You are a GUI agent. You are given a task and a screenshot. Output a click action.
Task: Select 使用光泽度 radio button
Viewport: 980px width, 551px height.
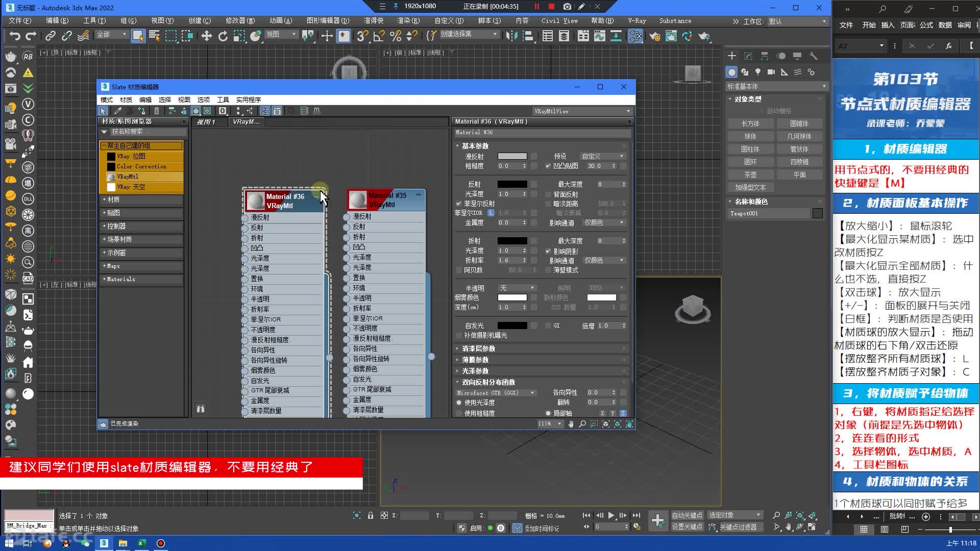click(458, 403)
